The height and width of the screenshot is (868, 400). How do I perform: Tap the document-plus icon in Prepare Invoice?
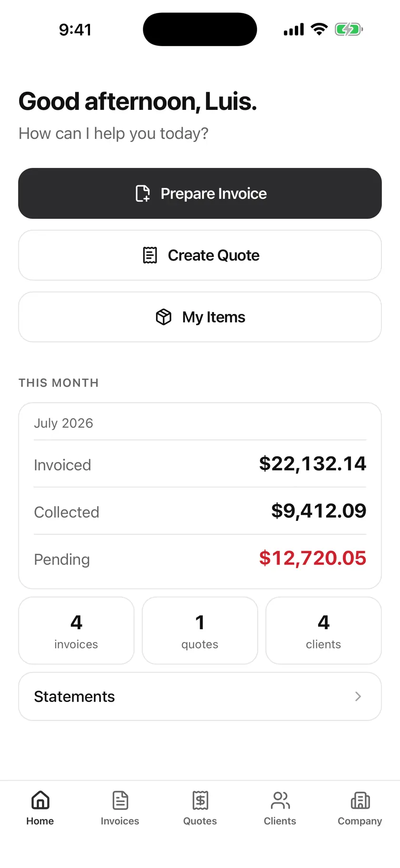(x=142, y=194)
